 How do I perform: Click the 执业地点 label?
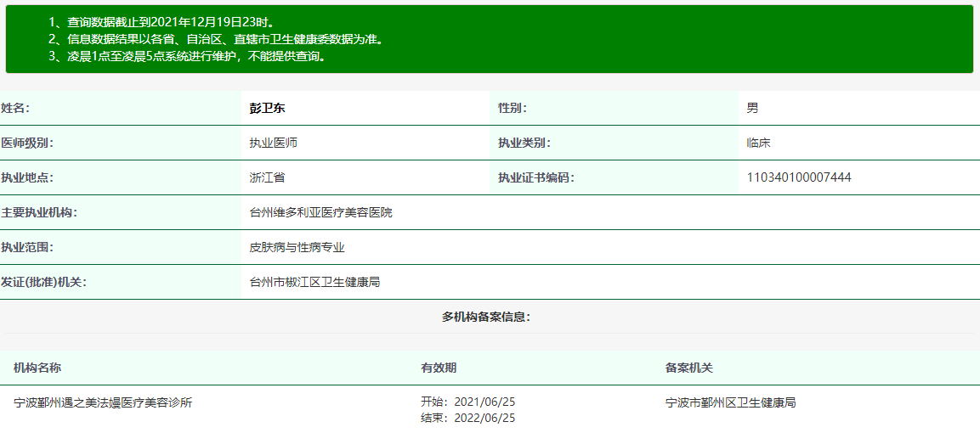coord(27,177)
